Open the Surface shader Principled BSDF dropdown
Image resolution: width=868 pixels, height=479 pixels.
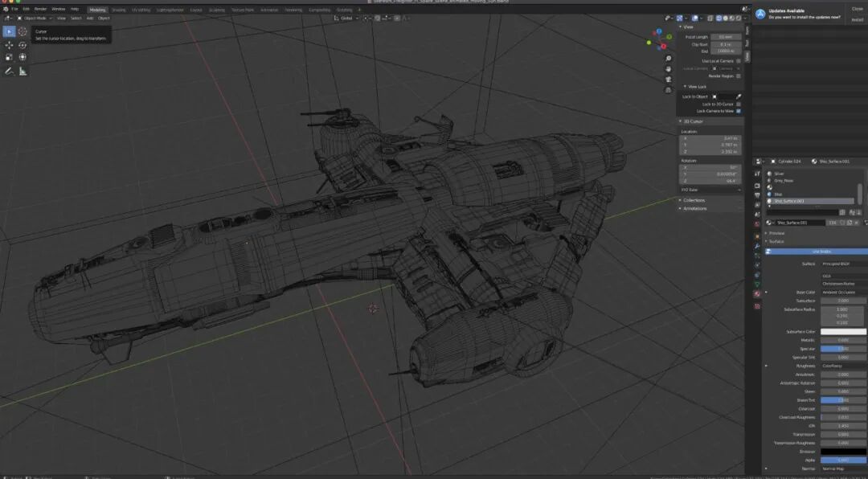844,264
